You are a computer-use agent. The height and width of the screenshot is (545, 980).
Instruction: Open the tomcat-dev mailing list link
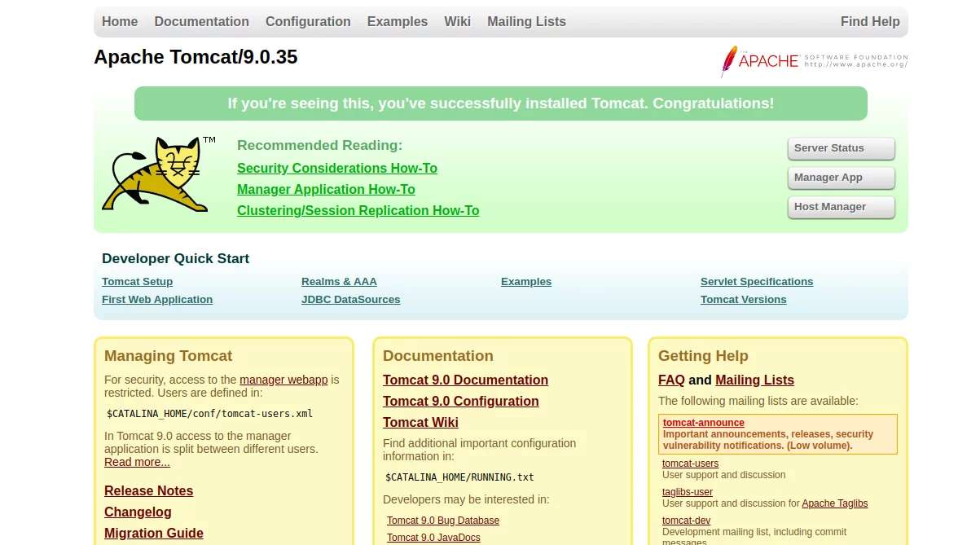pos(686,521)
